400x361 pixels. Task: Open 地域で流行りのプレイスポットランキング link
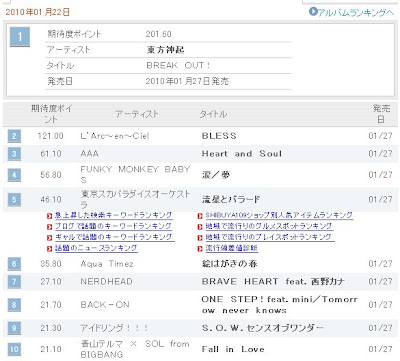(269, 237)
